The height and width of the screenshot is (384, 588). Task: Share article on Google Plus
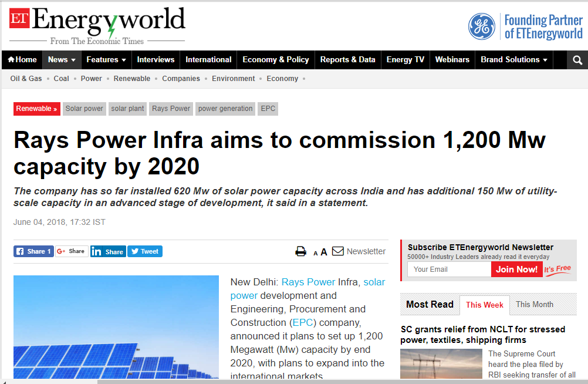coord(72,251)
